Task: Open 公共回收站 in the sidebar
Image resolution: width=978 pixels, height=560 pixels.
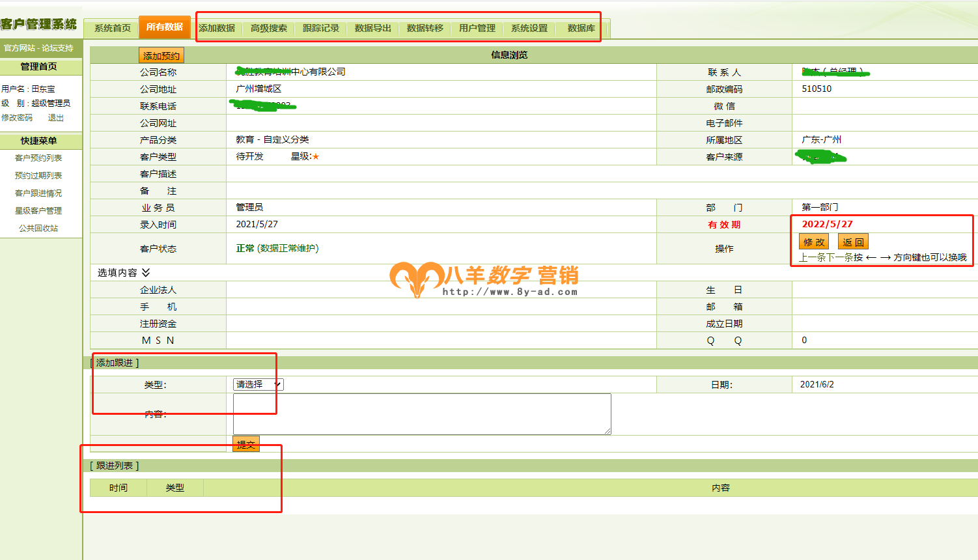Action: click(x=38, y=229)
